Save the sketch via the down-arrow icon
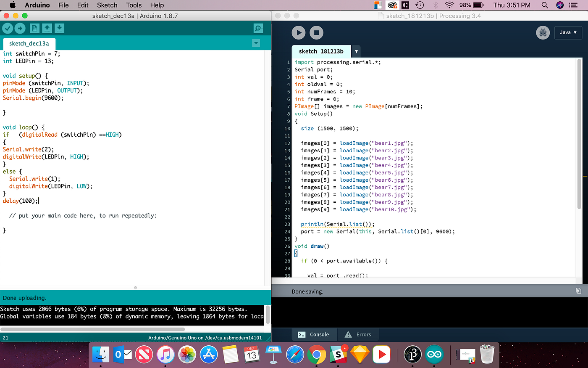Image resolution: width=588 pixels, height=368 pixels. pos(59,28)
